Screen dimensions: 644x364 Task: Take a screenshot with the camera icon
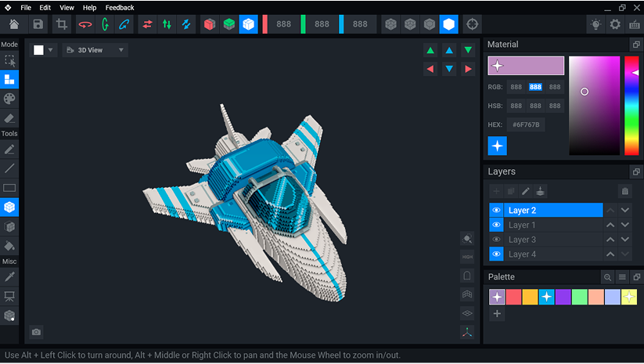36,332
